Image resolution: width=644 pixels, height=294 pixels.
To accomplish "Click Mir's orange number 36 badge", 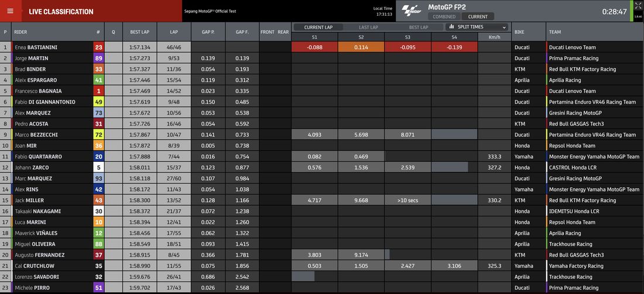I will 98,146.
